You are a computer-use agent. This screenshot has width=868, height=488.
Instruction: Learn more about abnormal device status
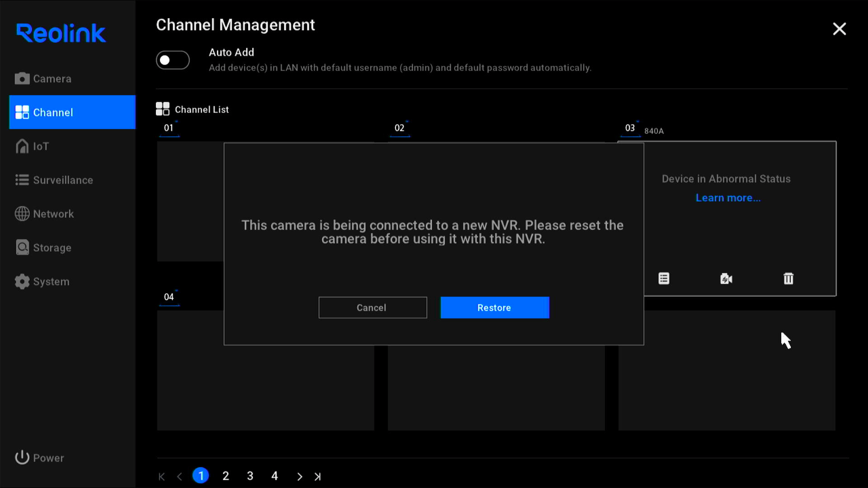[727, 197]
